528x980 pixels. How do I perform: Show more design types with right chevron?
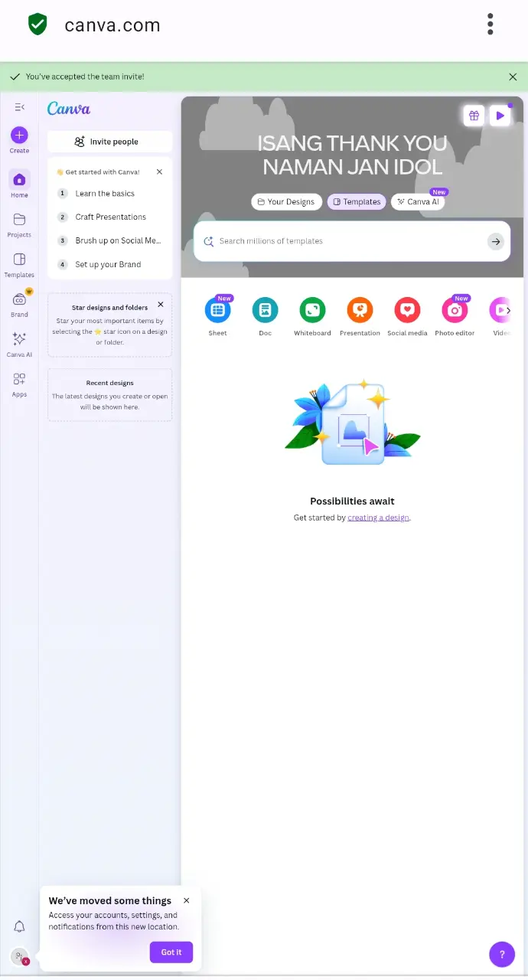508,310
